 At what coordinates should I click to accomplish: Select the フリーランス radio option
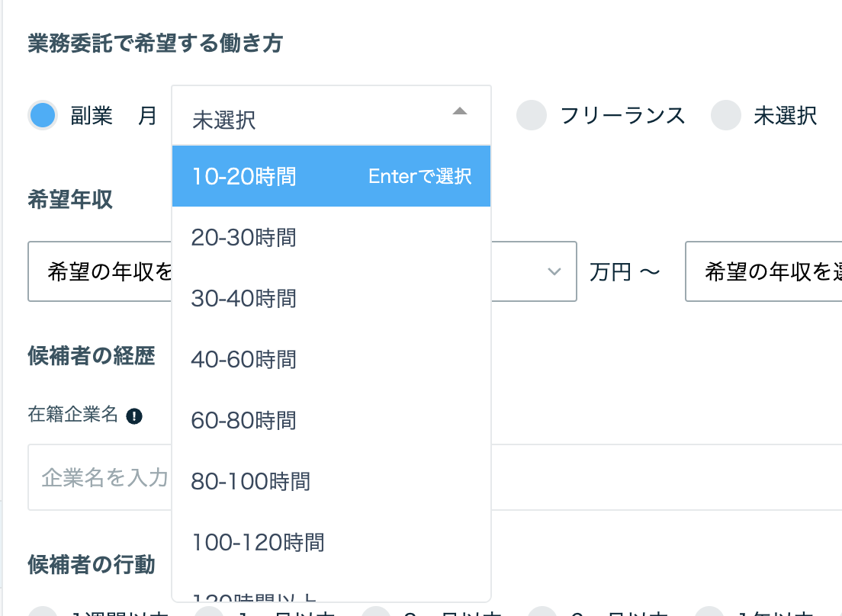pyautogui.click(x=532, y=115)
